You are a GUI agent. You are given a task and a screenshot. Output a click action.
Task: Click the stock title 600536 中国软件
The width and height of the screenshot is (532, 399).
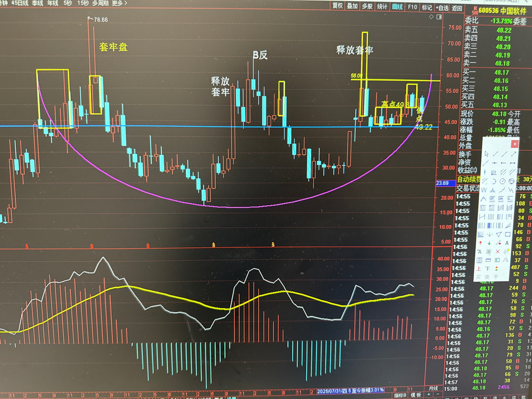(502, 11)
